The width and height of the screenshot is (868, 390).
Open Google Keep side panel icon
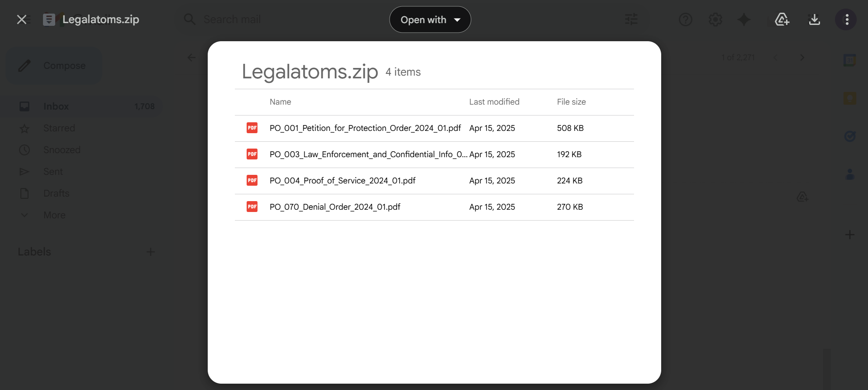click(849, 98)
